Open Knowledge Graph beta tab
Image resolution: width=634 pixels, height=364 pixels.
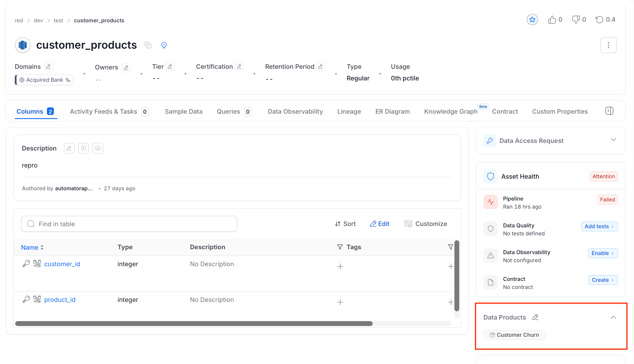point(451,111)
